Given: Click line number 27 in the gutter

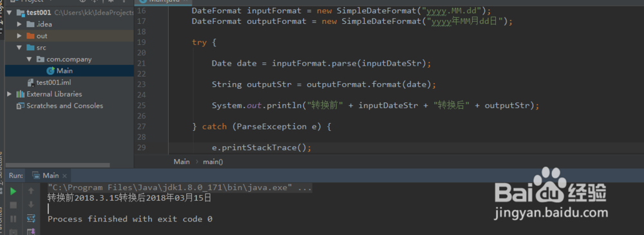Looking at the screenshot, I should [x=141, y=126].
